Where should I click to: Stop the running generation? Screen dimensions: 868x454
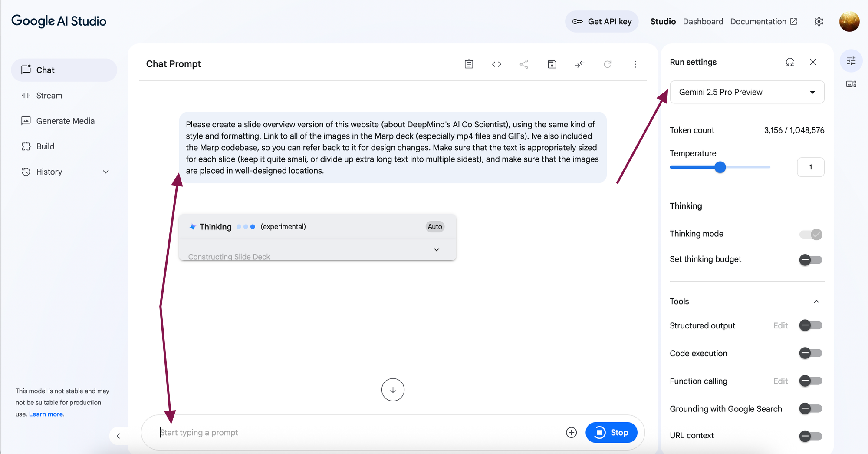coord(611,433)
